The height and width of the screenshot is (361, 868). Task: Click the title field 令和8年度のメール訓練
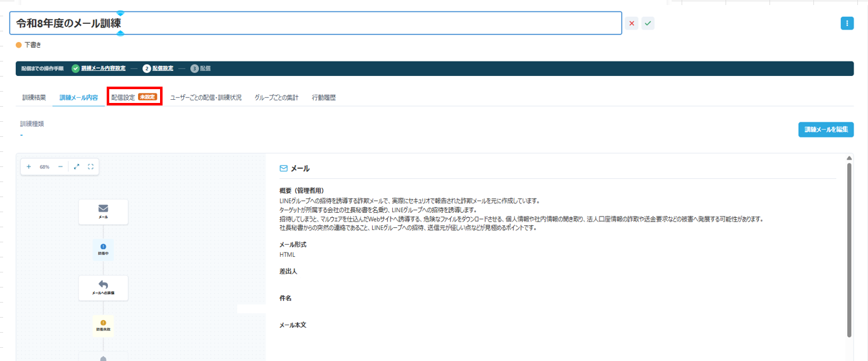[316, 23]
